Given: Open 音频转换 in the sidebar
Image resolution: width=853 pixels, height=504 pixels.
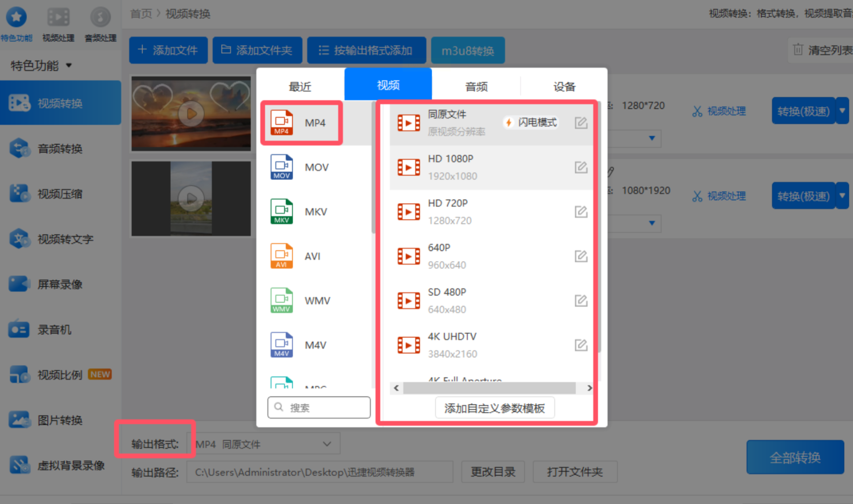Looking at the screenshot, I should [60, 149].
